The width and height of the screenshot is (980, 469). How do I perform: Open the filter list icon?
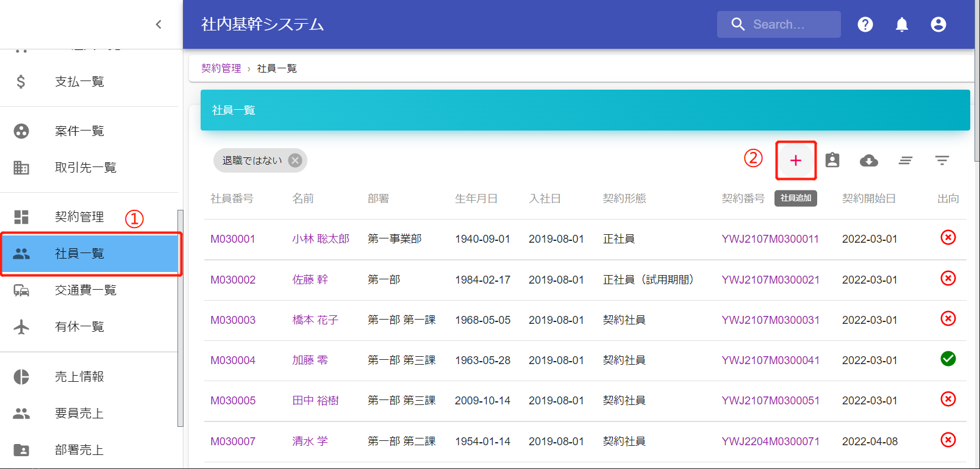click(942, 160)
